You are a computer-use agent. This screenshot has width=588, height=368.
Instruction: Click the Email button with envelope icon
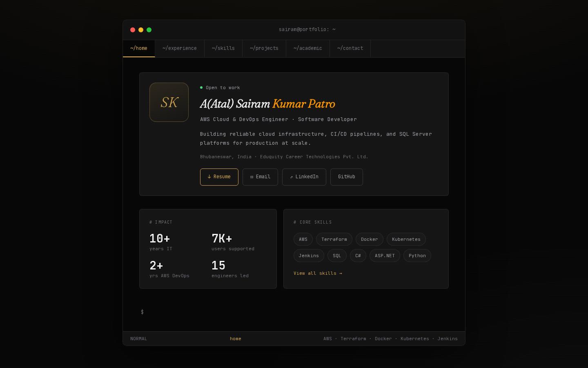pyautogui.click(x=260, y=177)
